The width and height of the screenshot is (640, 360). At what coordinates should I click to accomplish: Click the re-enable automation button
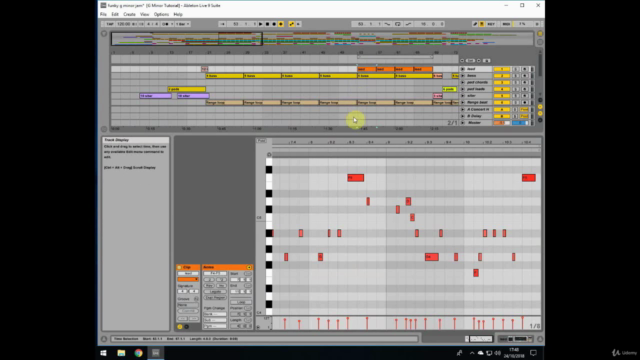pyautogui.click(x=298, y=24)
